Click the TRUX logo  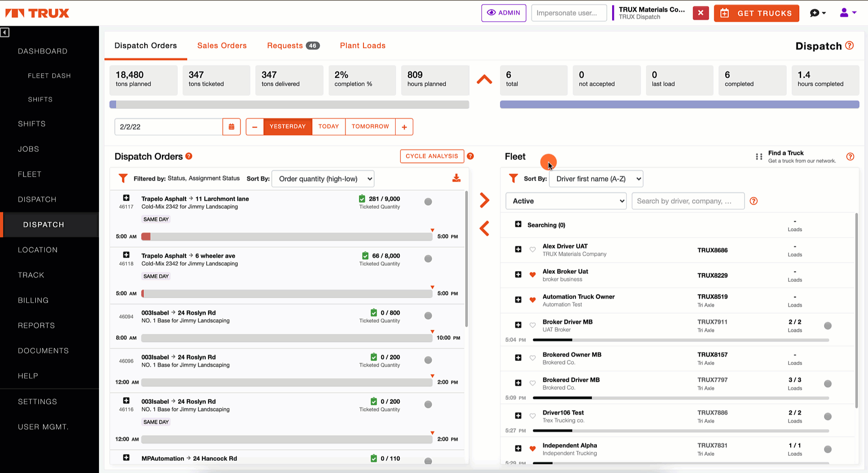[37, 13]
